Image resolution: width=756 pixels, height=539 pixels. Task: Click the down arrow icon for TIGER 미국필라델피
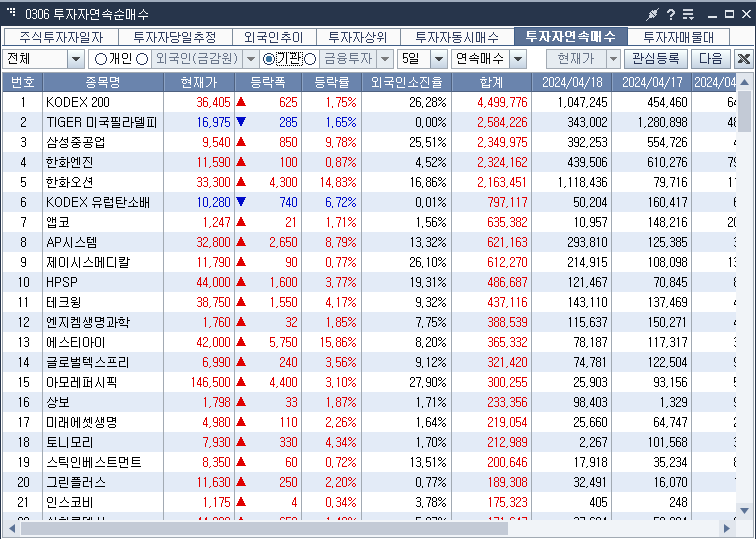tap(241, 121)
